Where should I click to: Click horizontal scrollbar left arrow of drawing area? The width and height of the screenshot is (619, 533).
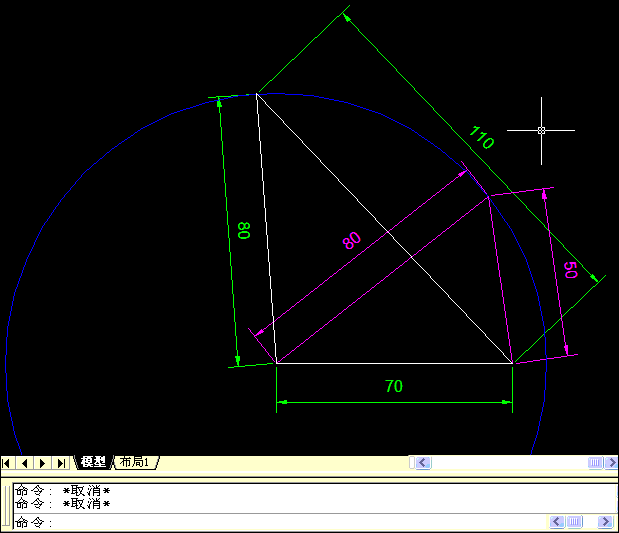423,462
